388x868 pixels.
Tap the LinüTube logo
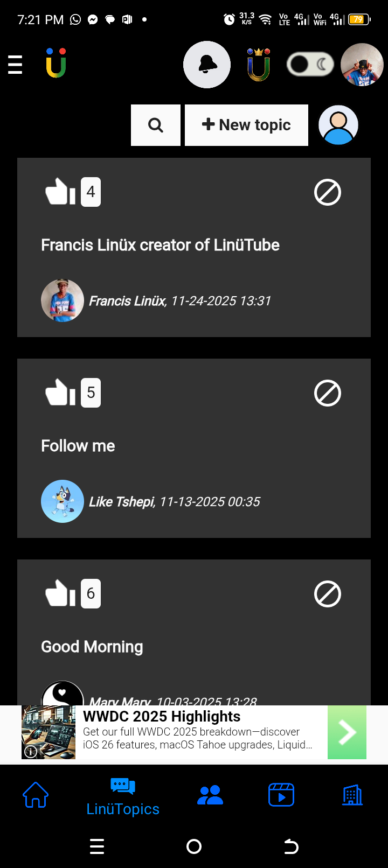pos(56,64)
